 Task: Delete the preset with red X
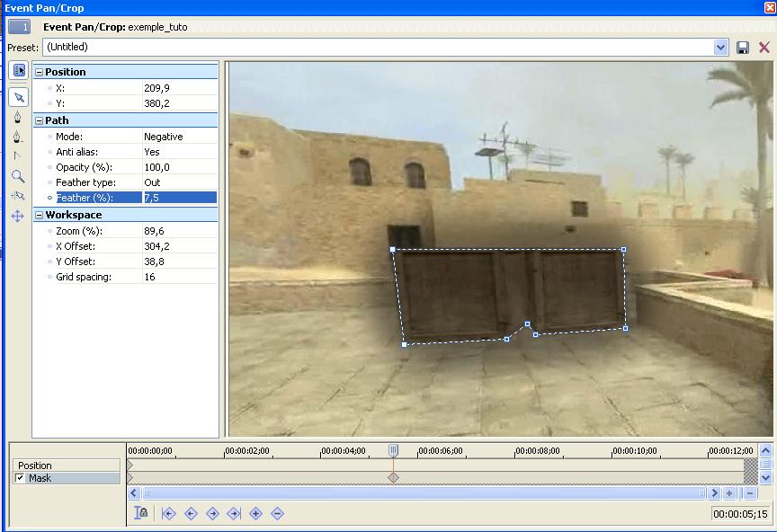[x=764, y=48]
